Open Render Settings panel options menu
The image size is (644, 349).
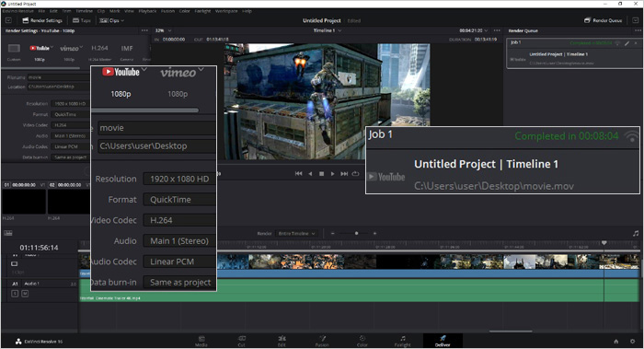click(x=144, y=30)
